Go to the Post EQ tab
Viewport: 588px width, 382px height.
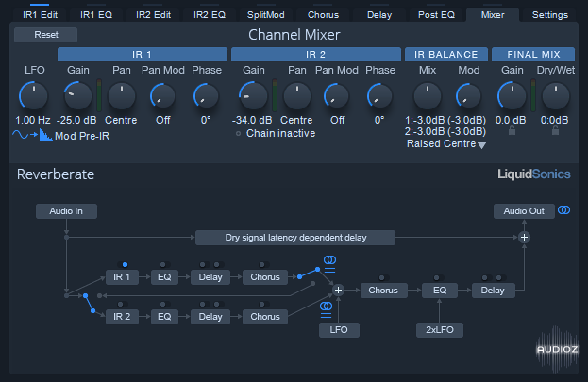point(436,15)
